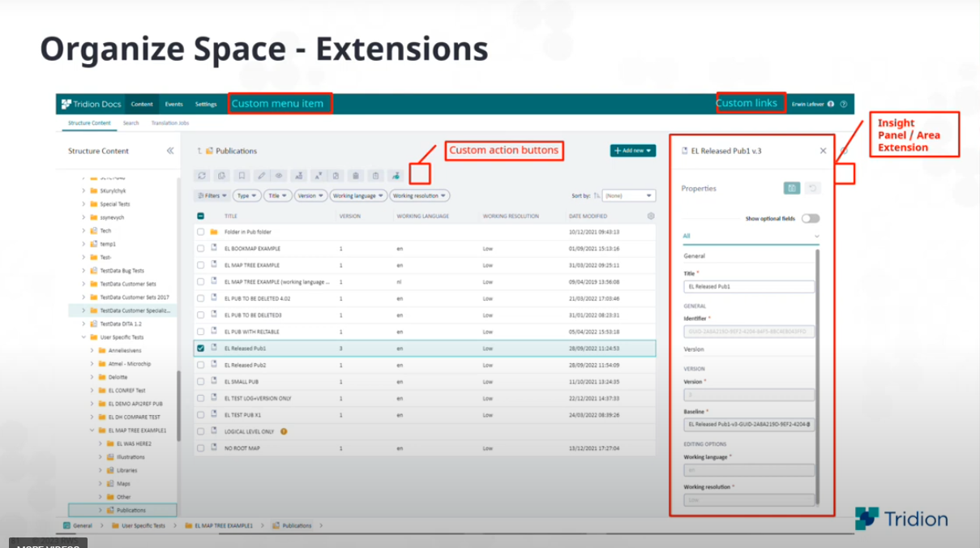
Task: Click the save icon in the Properties panel
Action: point(792,187)
